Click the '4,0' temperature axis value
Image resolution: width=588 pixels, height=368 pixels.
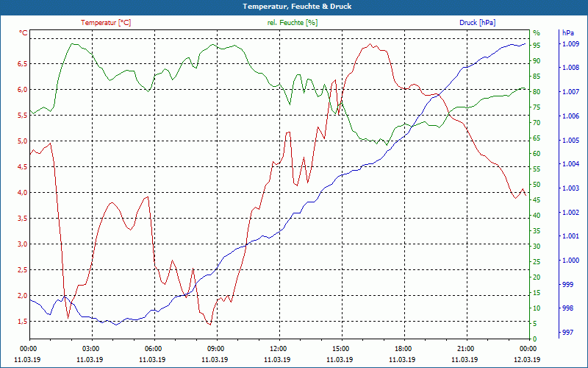[23, 193]
